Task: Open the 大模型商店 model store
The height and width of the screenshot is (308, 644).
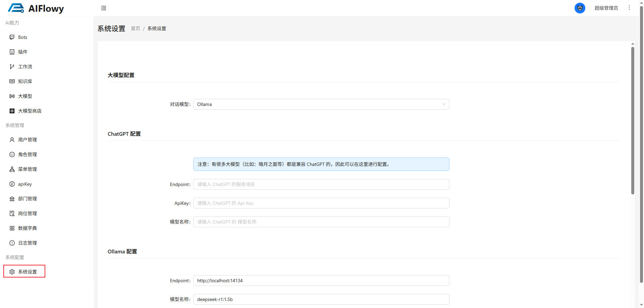Action: pyautogui.click(x=30, y=111)
